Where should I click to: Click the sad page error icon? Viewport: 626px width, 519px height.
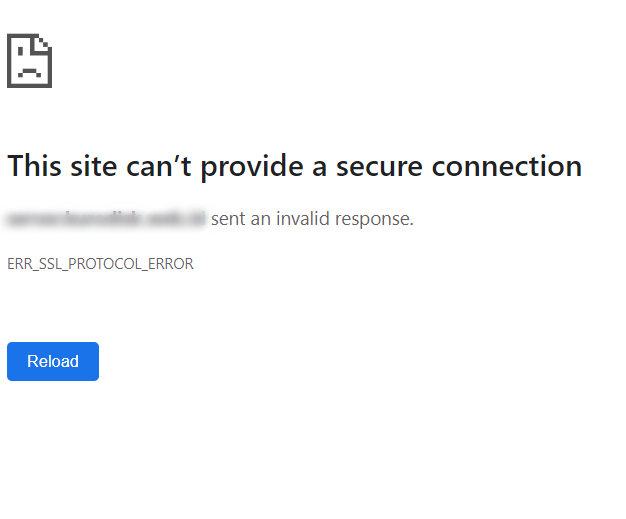tap(29, 61)
